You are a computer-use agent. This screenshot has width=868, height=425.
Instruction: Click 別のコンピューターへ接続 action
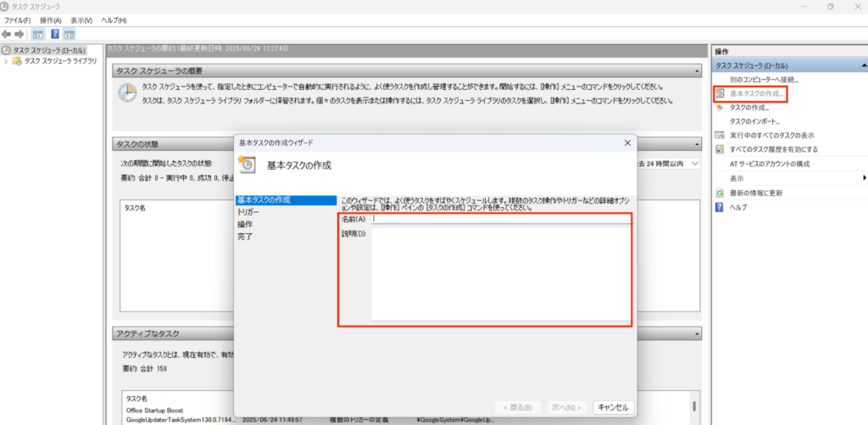[x=764, y=80]
